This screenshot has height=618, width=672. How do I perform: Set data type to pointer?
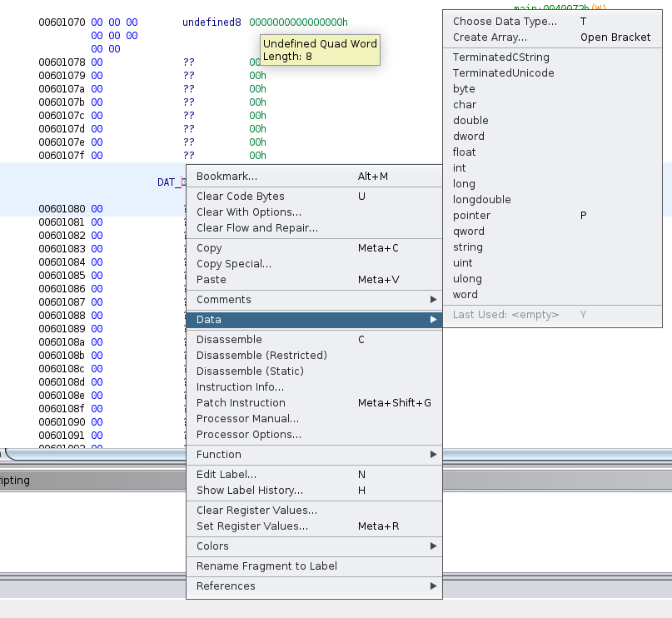coord(552,216)
